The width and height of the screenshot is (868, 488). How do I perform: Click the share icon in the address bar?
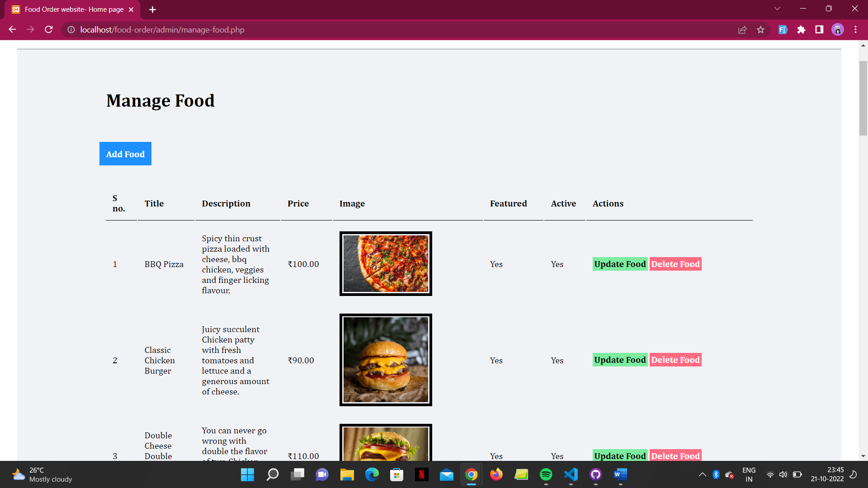[742, 29]
